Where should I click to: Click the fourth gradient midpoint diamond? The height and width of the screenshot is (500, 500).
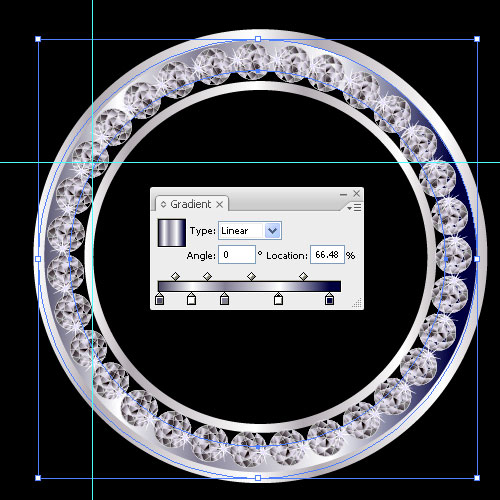[x=303, y=276]
